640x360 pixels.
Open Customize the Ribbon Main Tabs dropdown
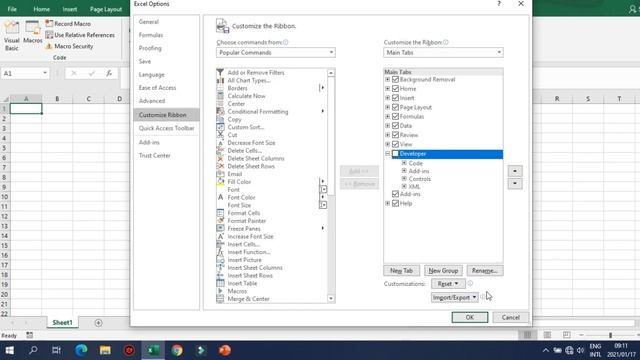pyautogui.click(x=443, y=53)
